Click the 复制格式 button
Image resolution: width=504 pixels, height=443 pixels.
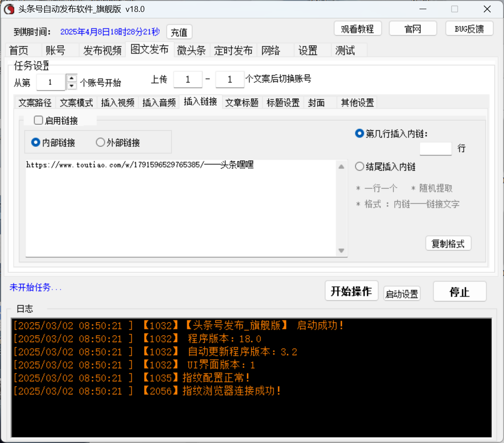[448, 243]
